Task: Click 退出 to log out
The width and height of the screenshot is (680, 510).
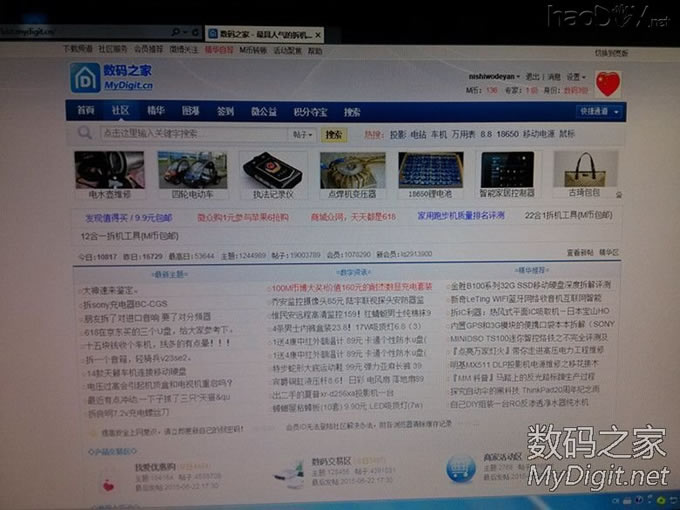Action: coord(532,77)
